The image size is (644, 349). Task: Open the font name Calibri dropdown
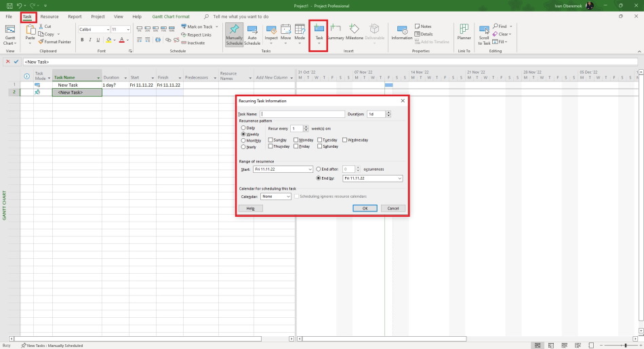(x=108, y=30)
